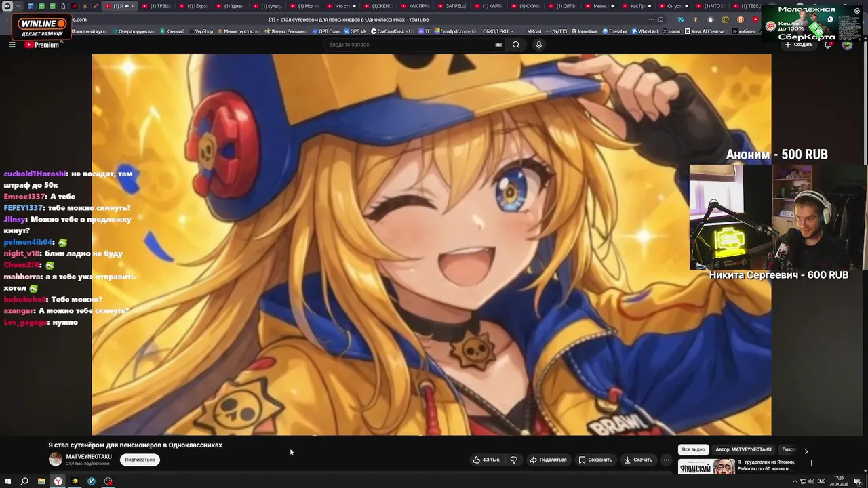Open the Interslavic bookmark
868x488 pixels.
pyautogui.click(x=586, y=31)
